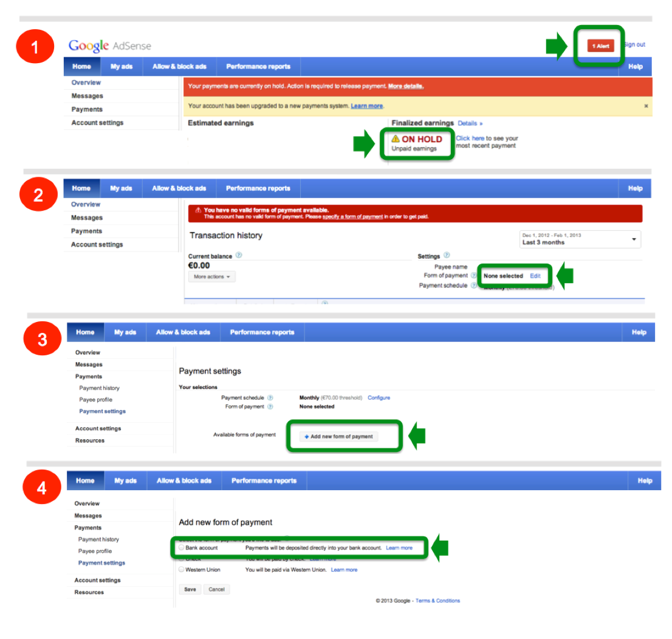The image size is (672, 639).
Task: Click help icon beside Form of payment on Transaction history page
Action: point(473,275)
